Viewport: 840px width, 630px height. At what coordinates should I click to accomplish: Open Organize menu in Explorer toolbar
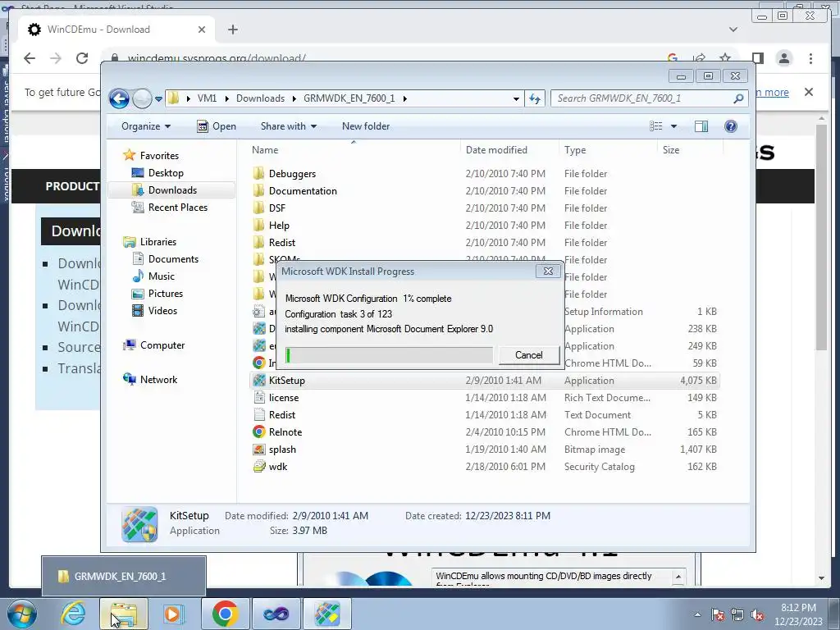[x=146, y=126]
